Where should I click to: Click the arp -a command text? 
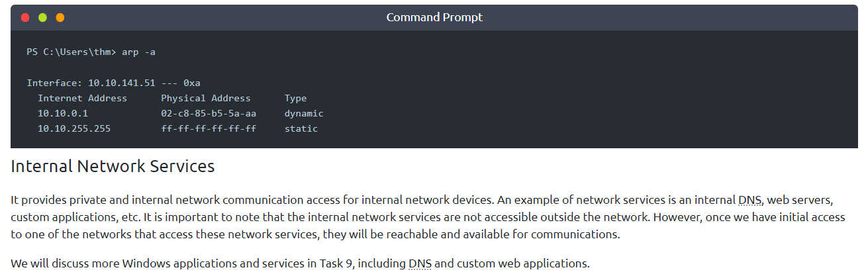(x=139, y=52)
